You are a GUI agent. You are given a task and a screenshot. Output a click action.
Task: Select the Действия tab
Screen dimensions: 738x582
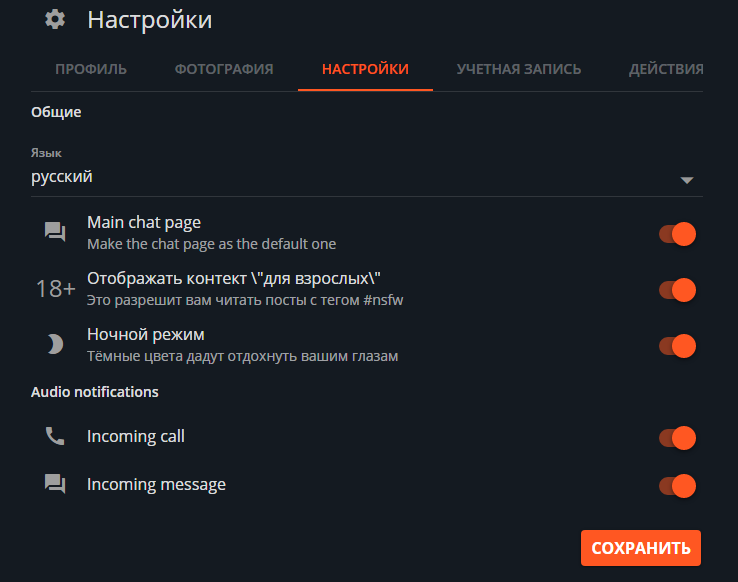(x=666, y=69)
